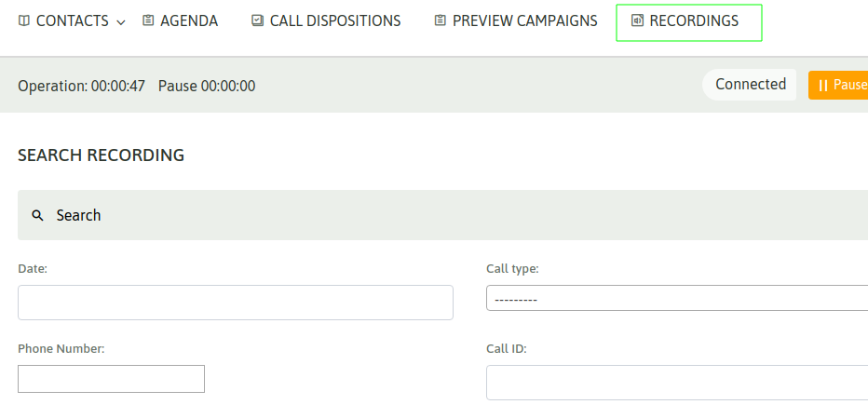Screen dimensions: 868x418
Task: Click the pause bars icon on the orange button
Action: [822, 85]
